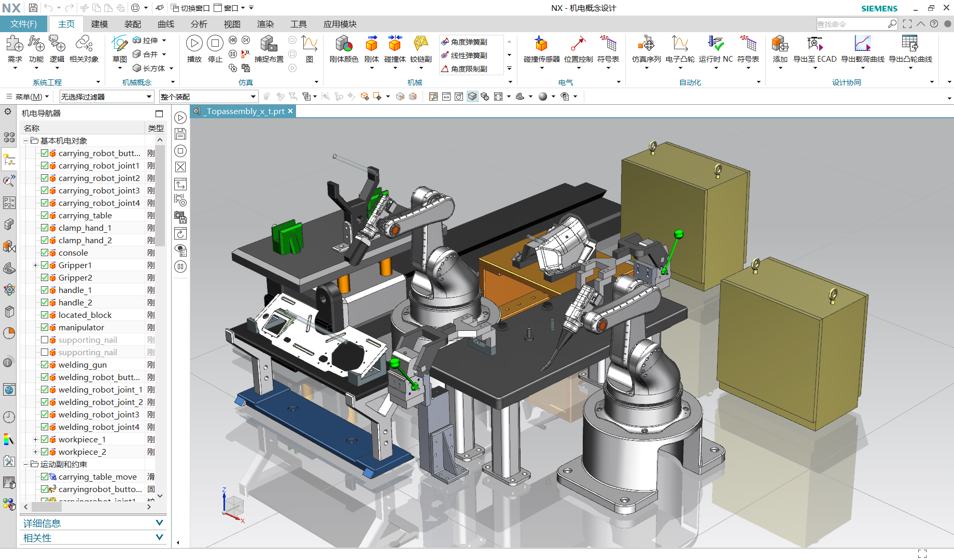
Task: Open the 菜单(M) menu dropdown
Action: click(27, 96)
